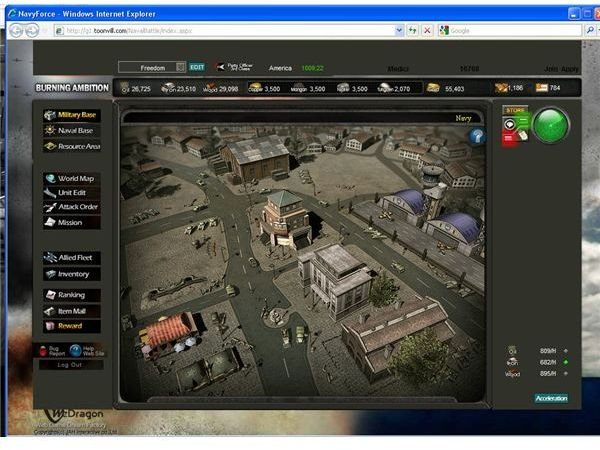Click the browser back button
The image size is (600, 450).
(16, 30)
